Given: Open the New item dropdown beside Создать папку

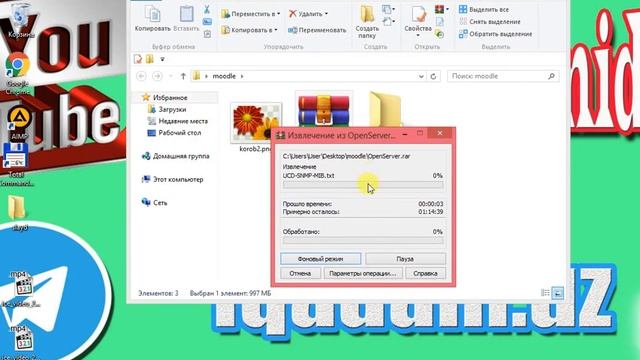Looking at the screenshot, I should (388, 9).
